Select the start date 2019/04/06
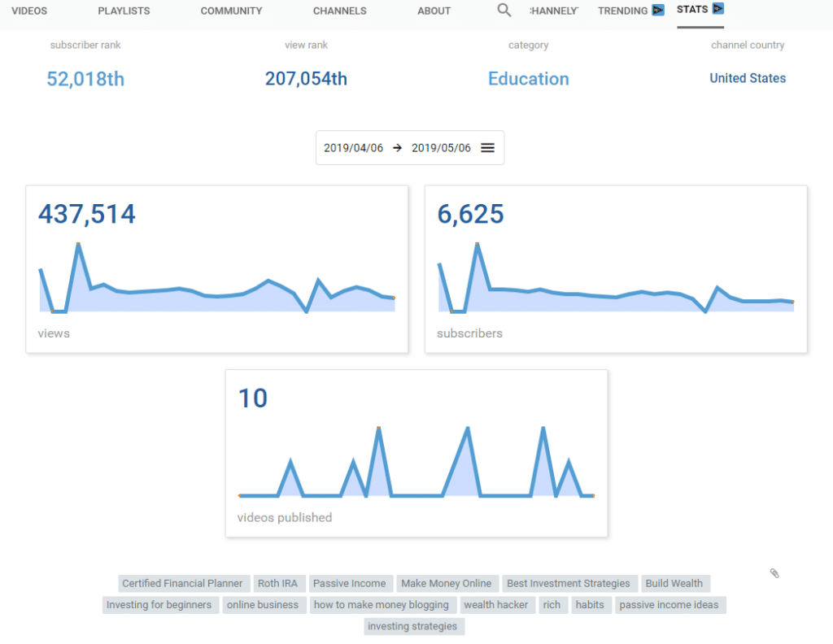Image resolution: width=833 pixels, height=644 pixels. pos(353,148)
